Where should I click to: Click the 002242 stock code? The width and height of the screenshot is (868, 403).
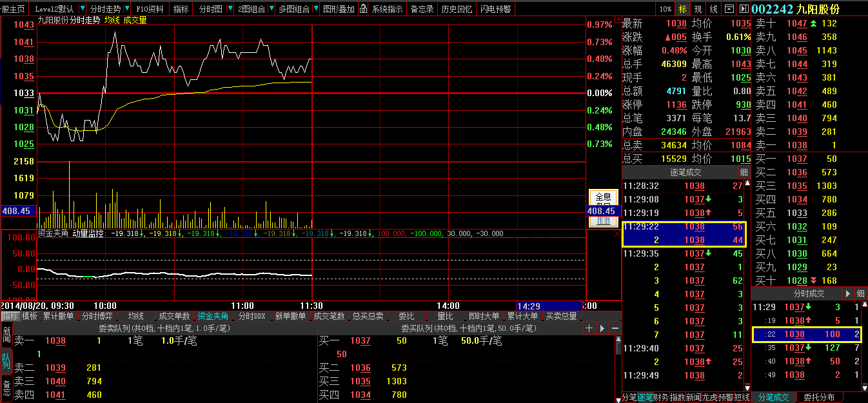tap(773, 9)
